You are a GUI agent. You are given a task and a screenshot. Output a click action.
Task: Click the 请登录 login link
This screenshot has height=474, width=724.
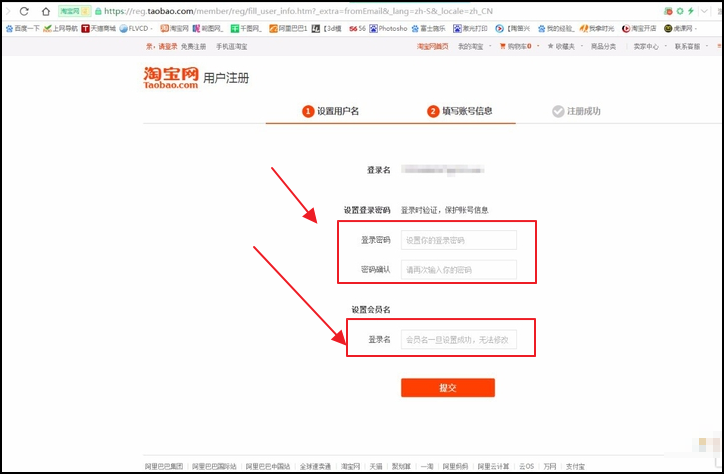[x=166, y=47]
